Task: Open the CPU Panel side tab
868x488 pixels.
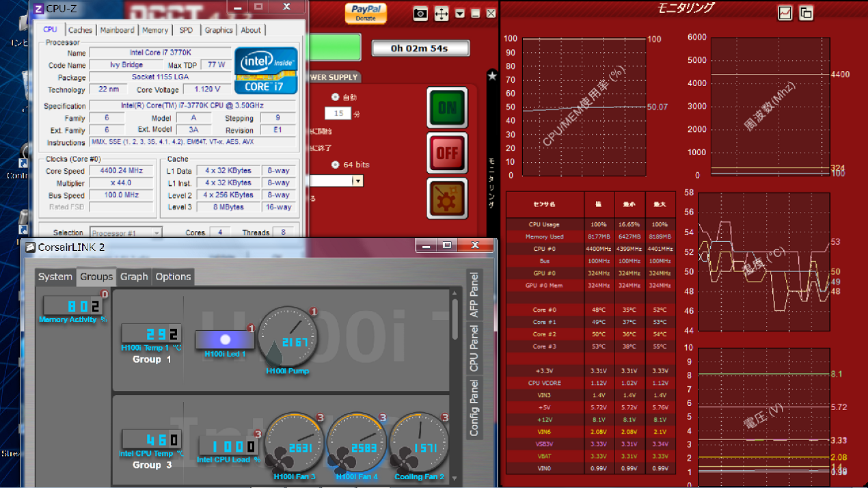Action: [x=474, y=347]
